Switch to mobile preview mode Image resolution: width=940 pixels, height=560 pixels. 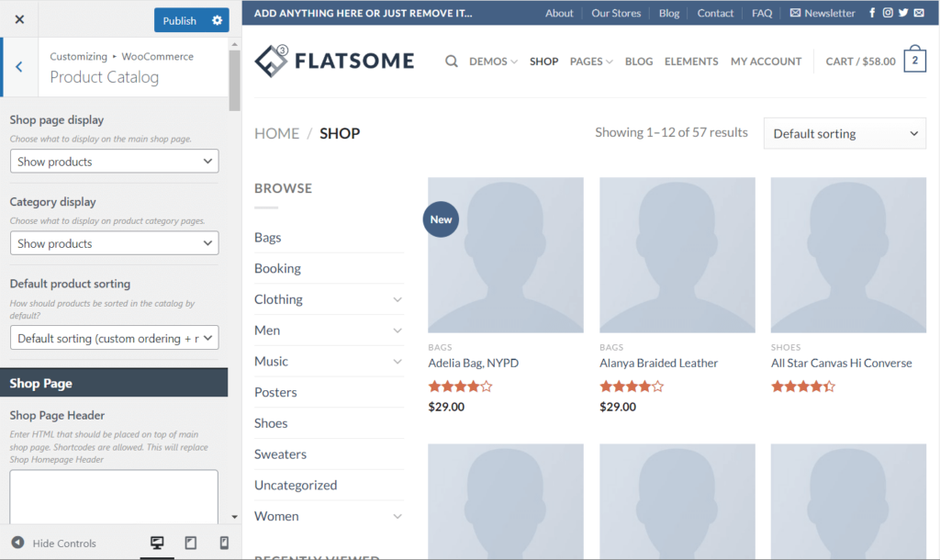[223, 543]
